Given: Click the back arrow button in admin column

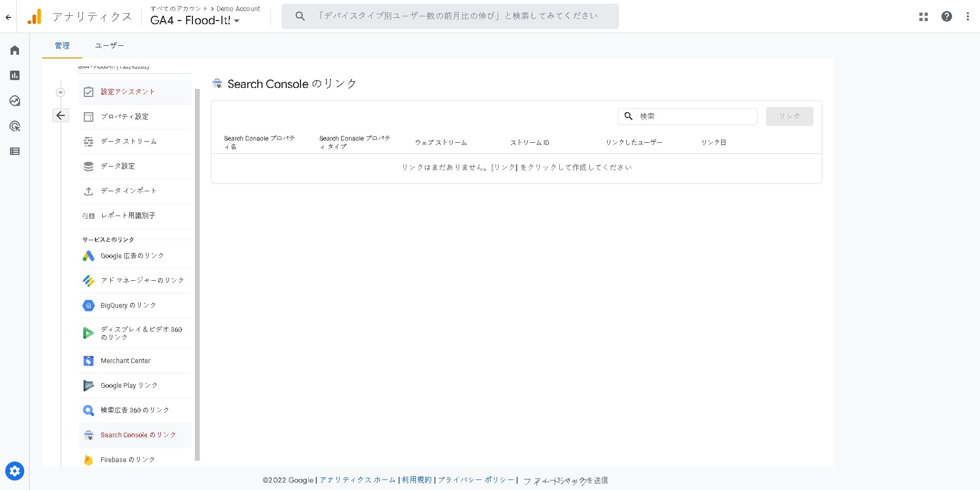Looking at the screenshot, I should (x=61, y=115).
